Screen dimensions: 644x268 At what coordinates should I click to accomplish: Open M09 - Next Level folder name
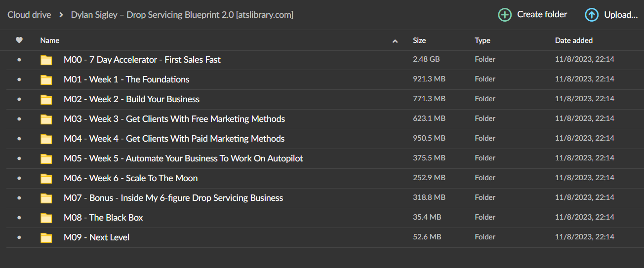pyautogui.click(x=96, y=237)
